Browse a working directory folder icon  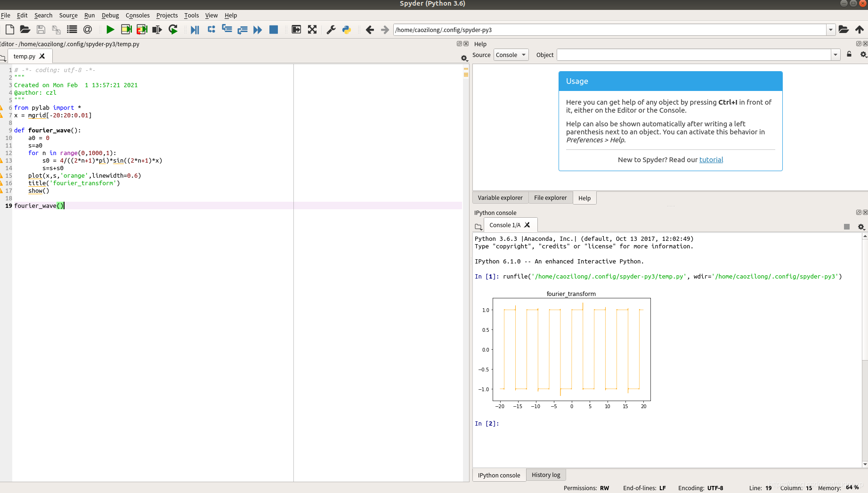pos(844,30)
